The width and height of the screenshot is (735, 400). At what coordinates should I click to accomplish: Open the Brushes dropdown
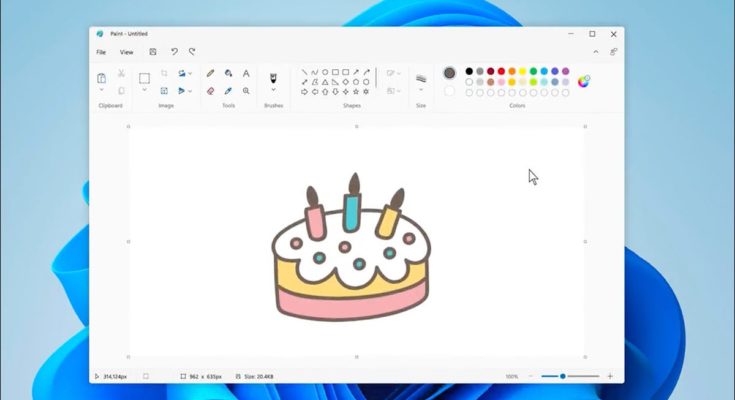point(273,91)
